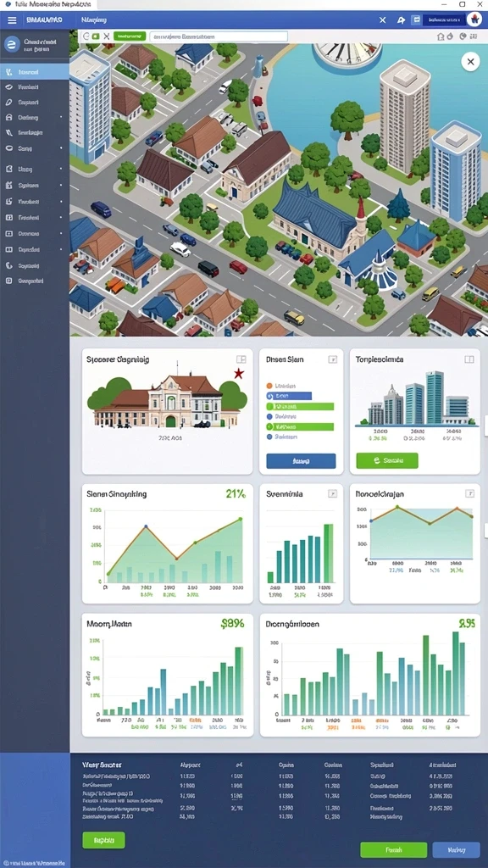This screenshot has width=488, height=868.
Task: Click the circular logo icon atop the sidebar
Action: coord(12,44)
